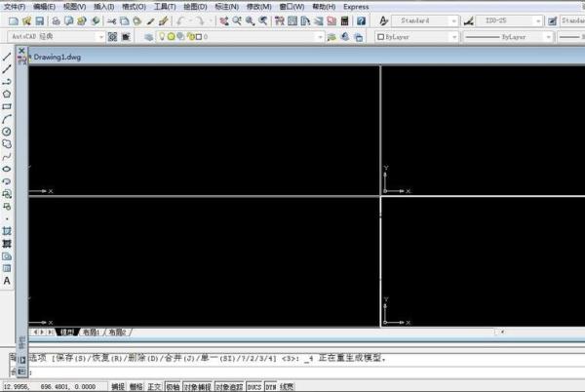Open the Express menu
This screenshot has height=392, width=585.
click(x=356, y=7)
